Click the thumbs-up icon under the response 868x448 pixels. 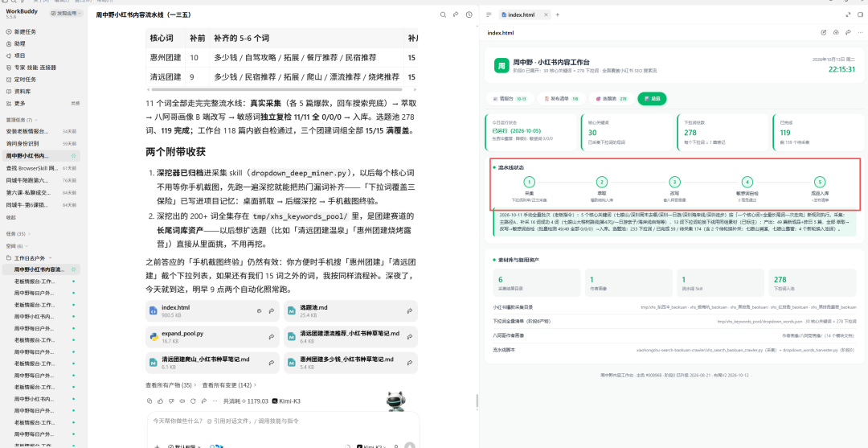[161, 401]
